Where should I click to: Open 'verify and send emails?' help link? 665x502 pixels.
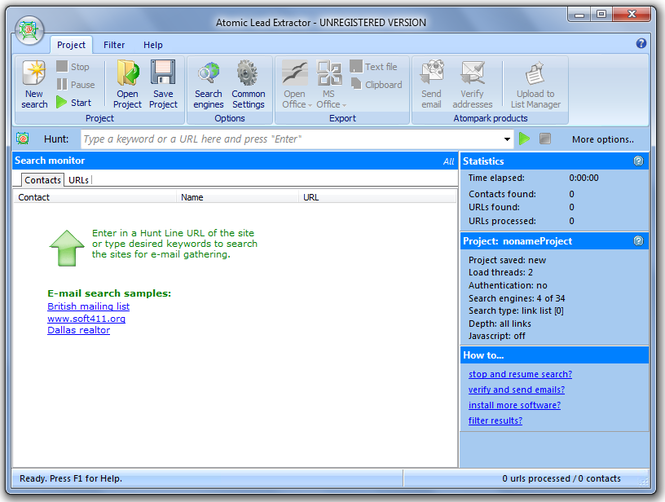[516, 390]
